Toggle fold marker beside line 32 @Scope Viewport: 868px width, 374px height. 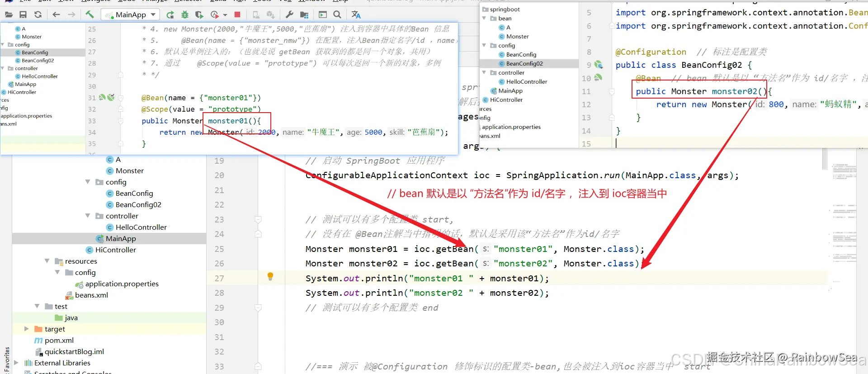coord(121,109)
